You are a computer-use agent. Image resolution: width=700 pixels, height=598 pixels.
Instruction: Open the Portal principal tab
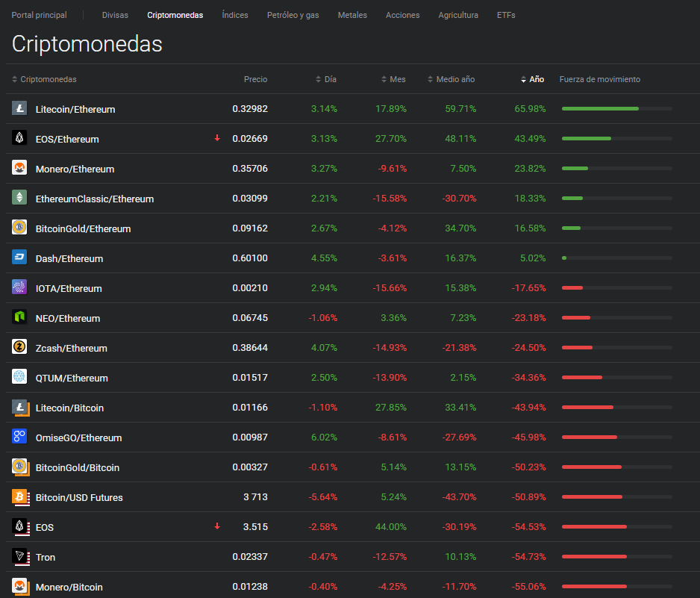click(x=40, y=15)
